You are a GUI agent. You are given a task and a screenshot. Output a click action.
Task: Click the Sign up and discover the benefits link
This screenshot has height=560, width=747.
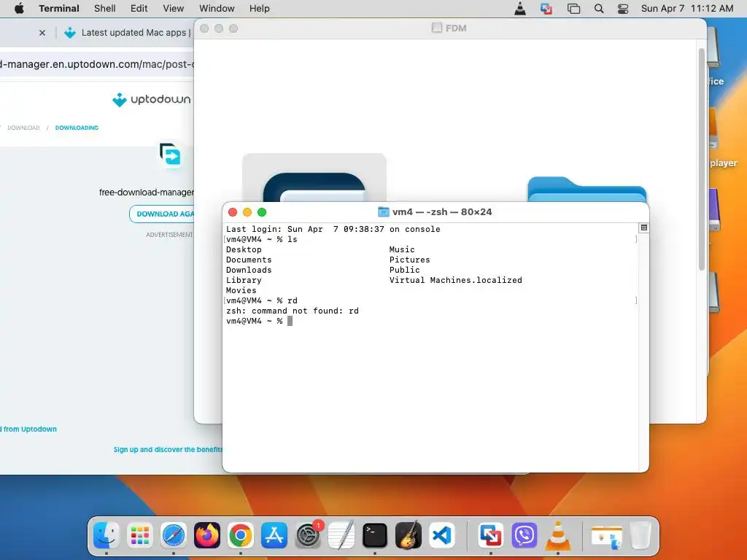tap(168, 449)
